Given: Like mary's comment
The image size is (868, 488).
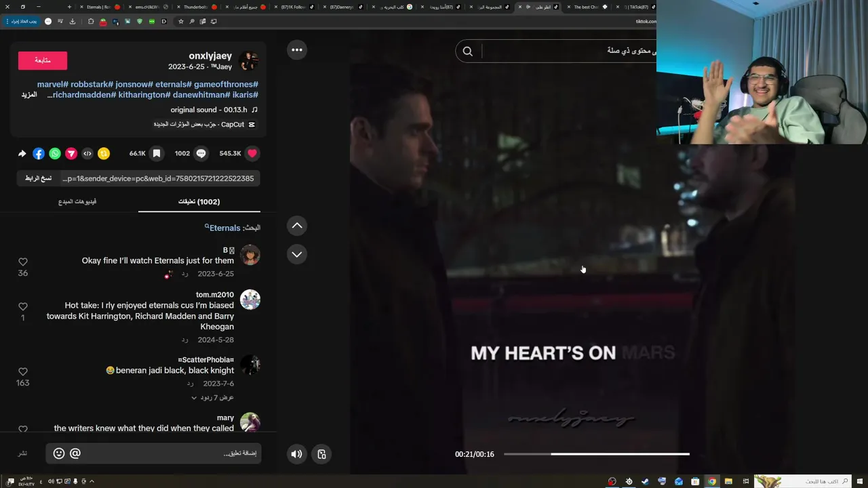Looking at the screenshot, I should click(x=23, y=428).
